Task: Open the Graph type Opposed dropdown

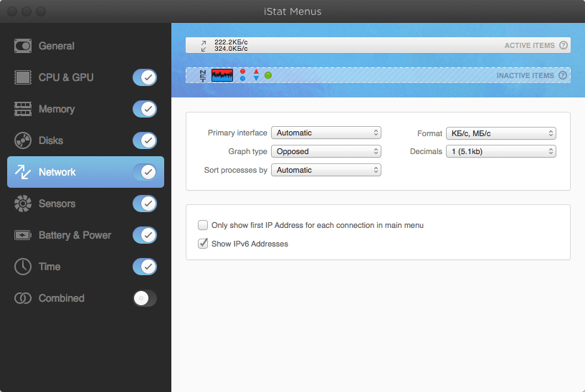Action: 325,151
